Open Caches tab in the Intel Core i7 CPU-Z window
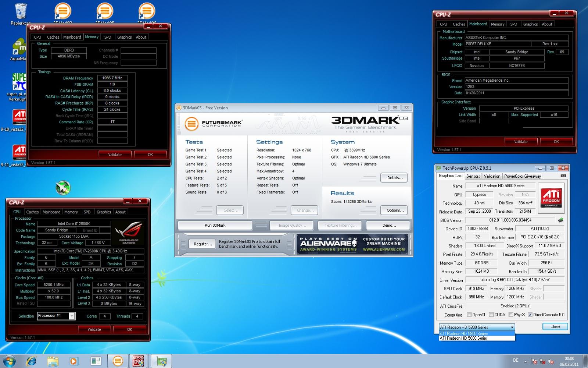Image resolution: width=588 pixels, height=368 pixels. pyautogui.click(x=32, y=212)
